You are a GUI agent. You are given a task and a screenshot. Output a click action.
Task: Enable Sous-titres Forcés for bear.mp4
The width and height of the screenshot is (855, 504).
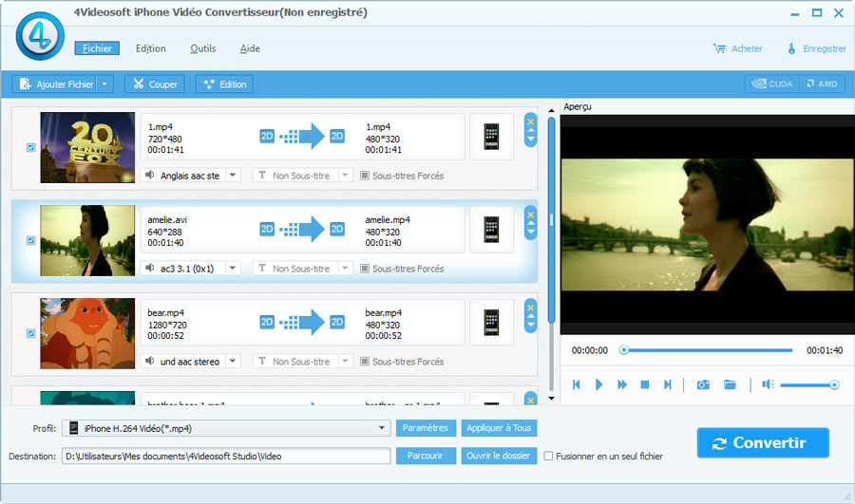click(365, 362)
